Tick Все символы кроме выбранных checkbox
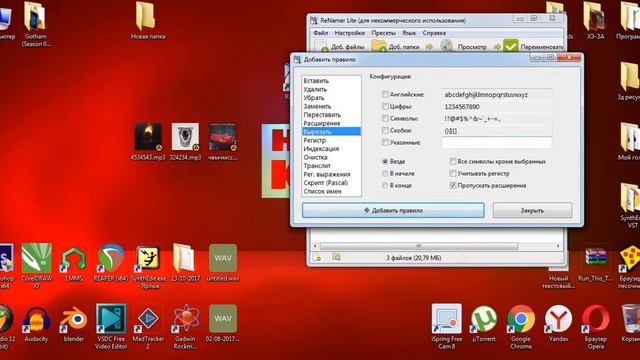This screenshot has width=640, height=360. 453,162
